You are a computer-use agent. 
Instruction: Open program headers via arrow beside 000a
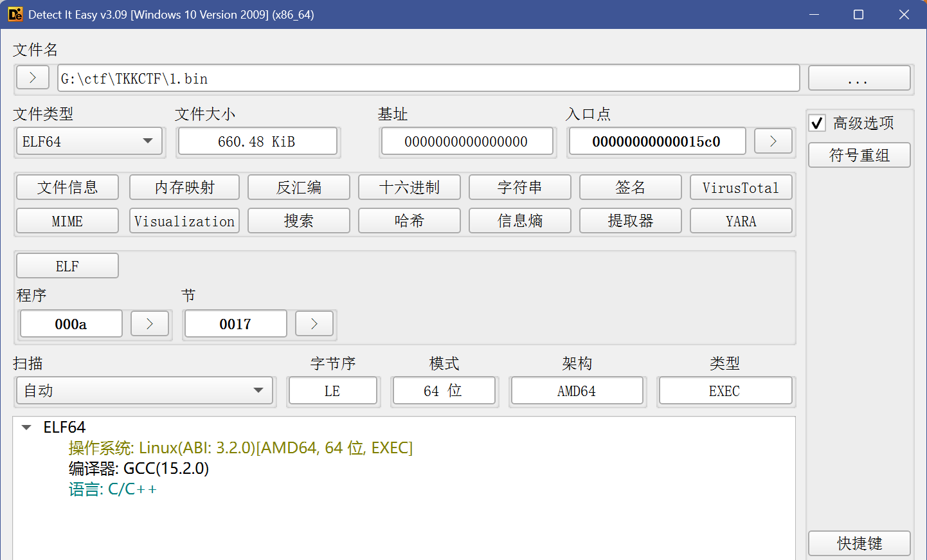click(x=150, y=324)
